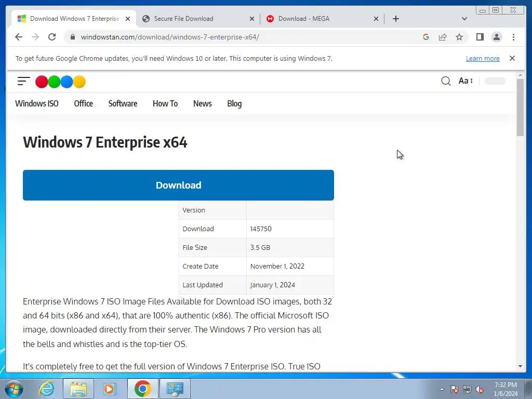Dismiss the Chrome update notification bar

coord(512,58)
